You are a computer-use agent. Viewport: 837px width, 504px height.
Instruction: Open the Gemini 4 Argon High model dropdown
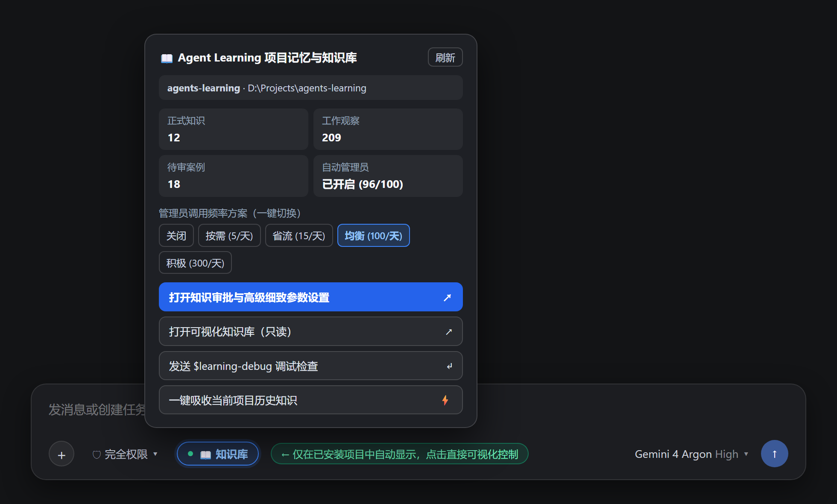point(691,454)
